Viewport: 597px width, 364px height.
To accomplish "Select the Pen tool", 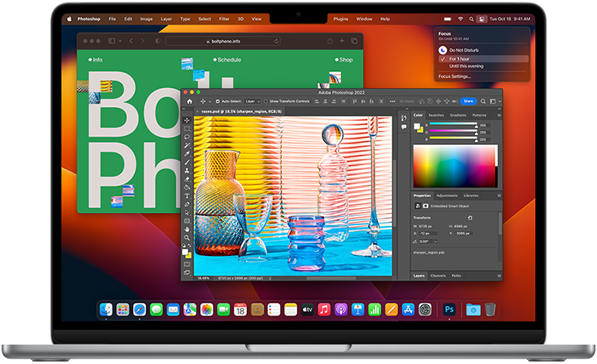I will (187, 204).
